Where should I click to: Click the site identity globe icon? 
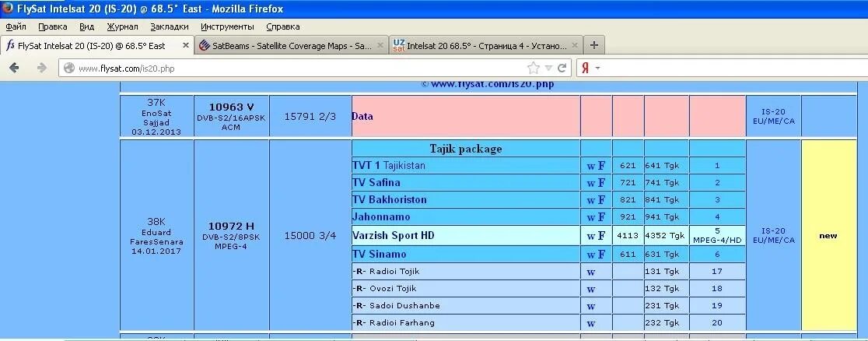(x=69, y=69)
